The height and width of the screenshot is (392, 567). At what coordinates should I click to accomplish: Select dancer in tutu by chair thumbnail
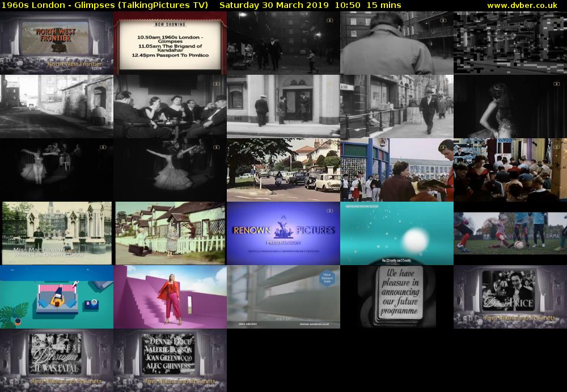coord(56,170)
